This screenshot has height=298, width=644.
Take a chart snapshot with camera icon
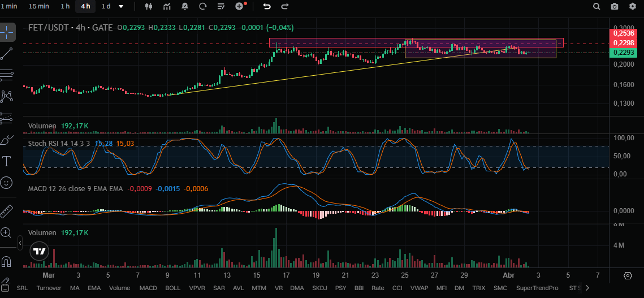tap(615, 6)
